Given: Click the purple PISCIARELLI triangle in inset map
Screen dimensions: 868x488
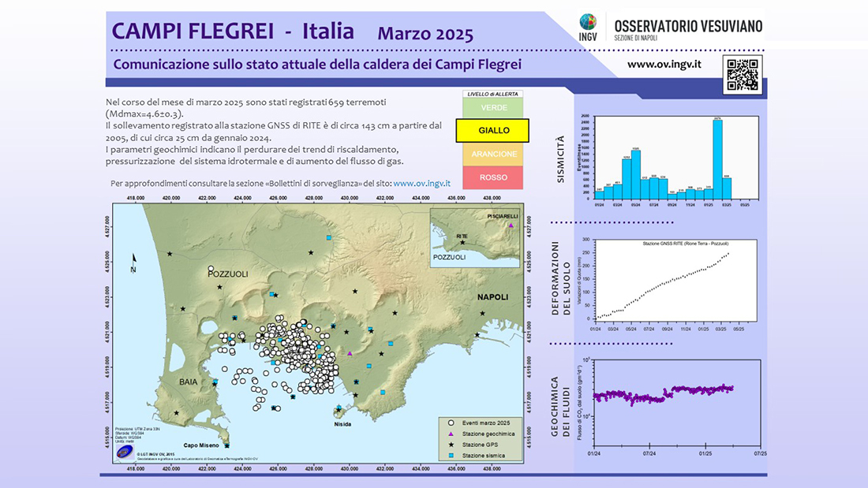Looking at the screenshot, I should tap(511, 226).
